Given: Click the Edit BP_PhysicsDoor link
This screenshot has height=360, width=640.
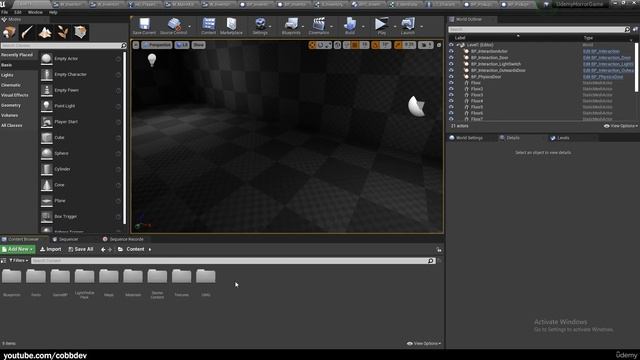Looking at the screenshot, I should [x=603, y=77].
